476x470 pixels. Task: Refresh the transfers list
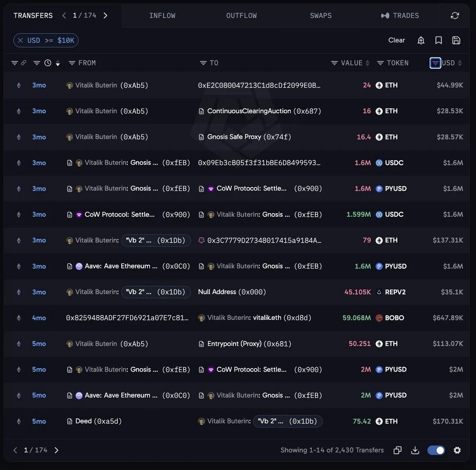[x=455, y=15]
